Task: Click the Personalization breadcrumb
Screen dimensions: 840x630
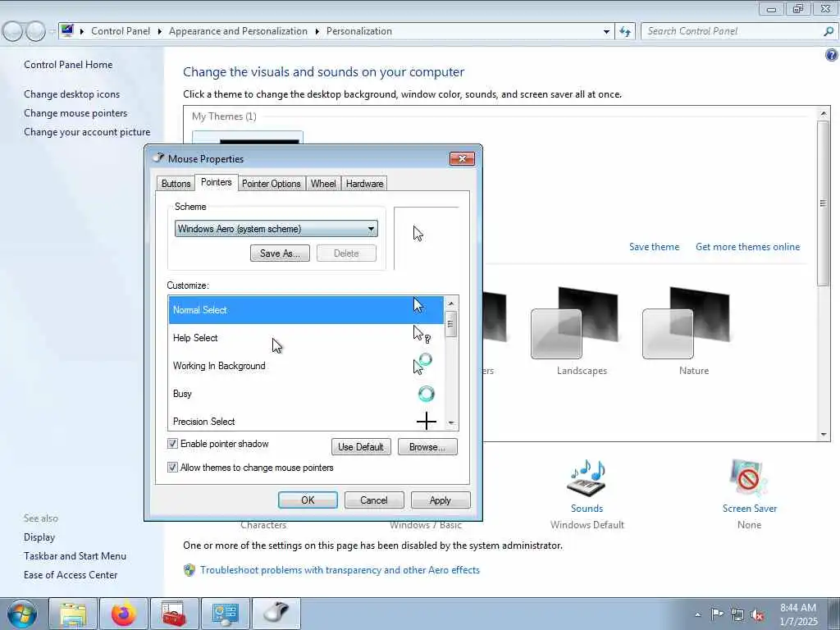Action: 359,32
